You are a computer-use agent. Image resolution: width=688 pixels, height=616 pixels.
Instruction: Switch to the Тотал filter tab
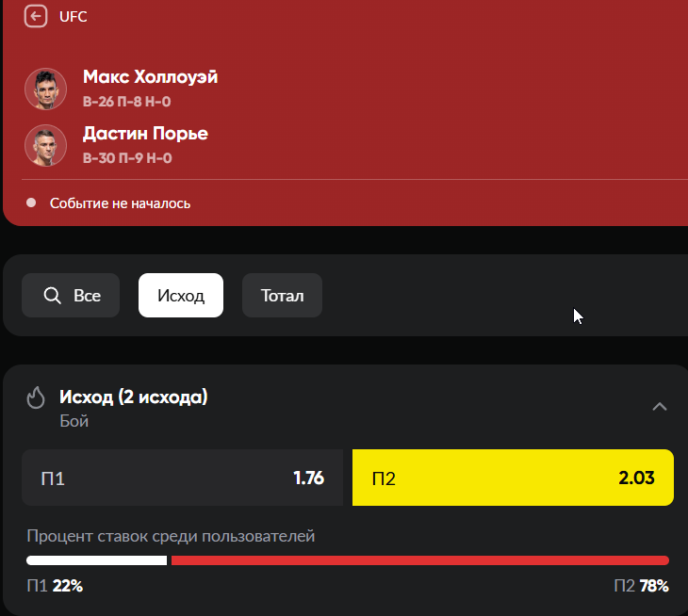[282, 295]
